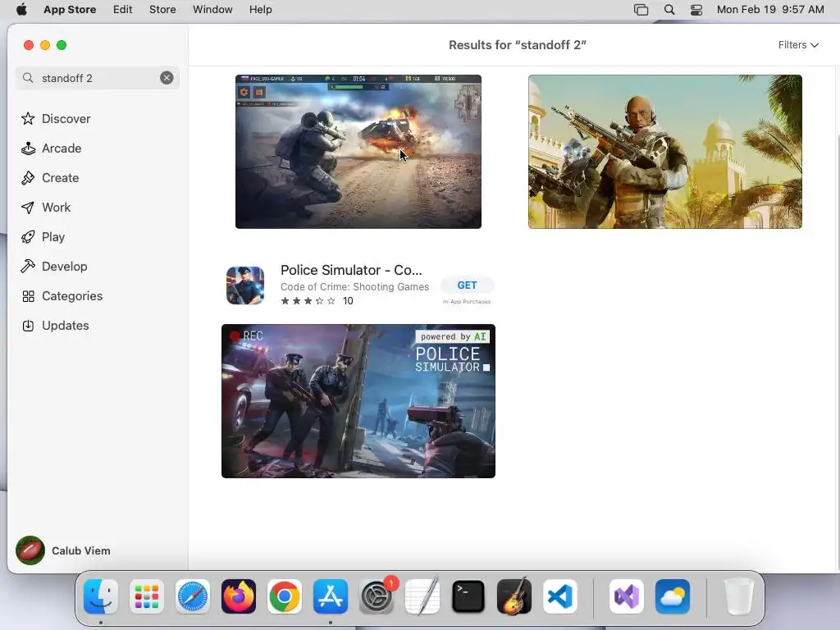
Task: Open Visual Studio purple dock icon
Action: 626,596
